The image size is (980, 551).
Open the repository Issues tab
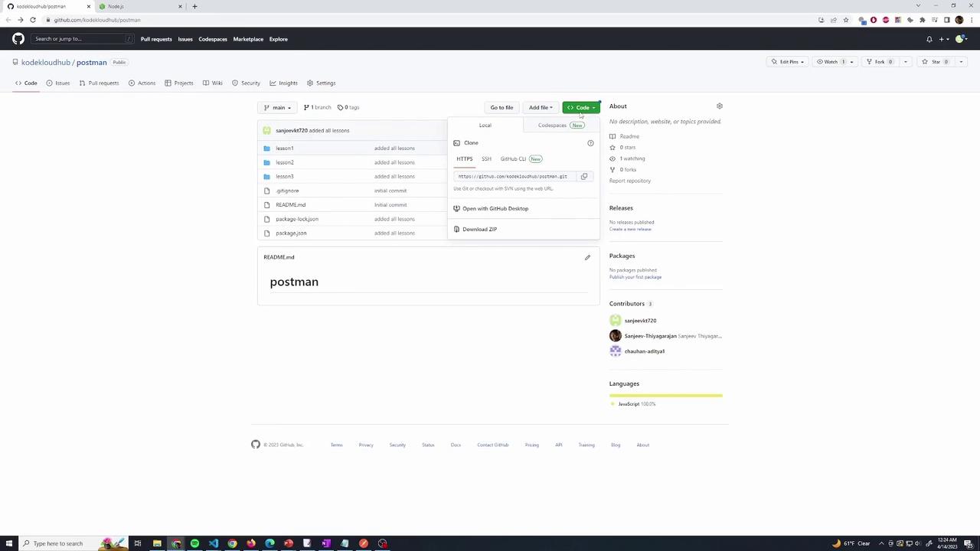pos(57,83)
